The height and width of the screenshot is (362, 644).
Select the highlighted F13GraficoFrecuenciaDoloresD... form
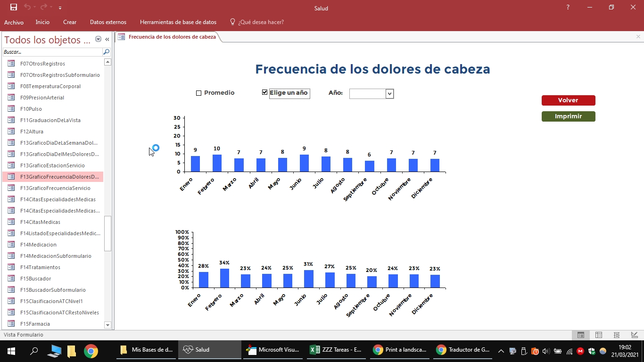(53, 177)
